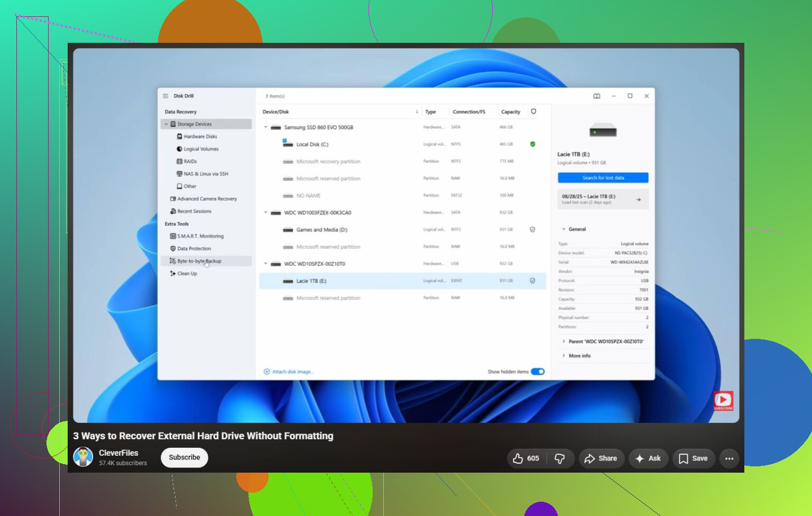The height and width of the screenshot is (516, 812).
Task: Like the video with thumbs up icon
Action: (x=526, y=458)
